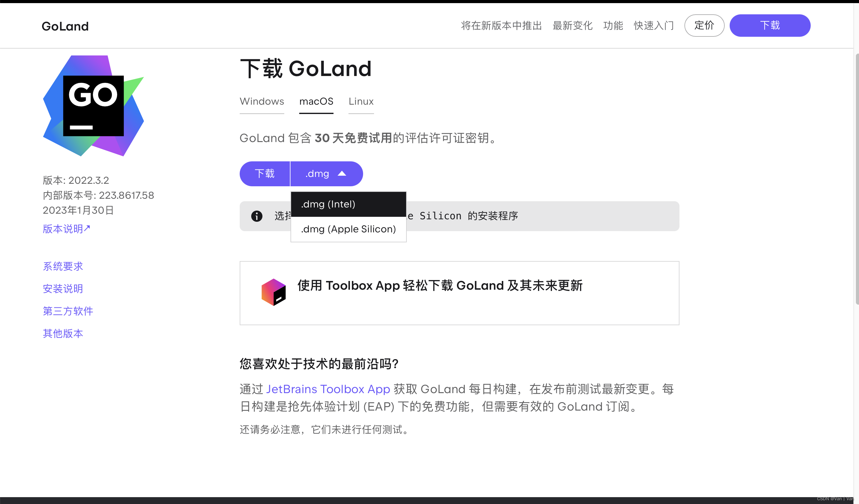The width and height of the screenshot is (859, 504).
Task: Open 快速入门 in top navigation
Action: click(654, 26)
